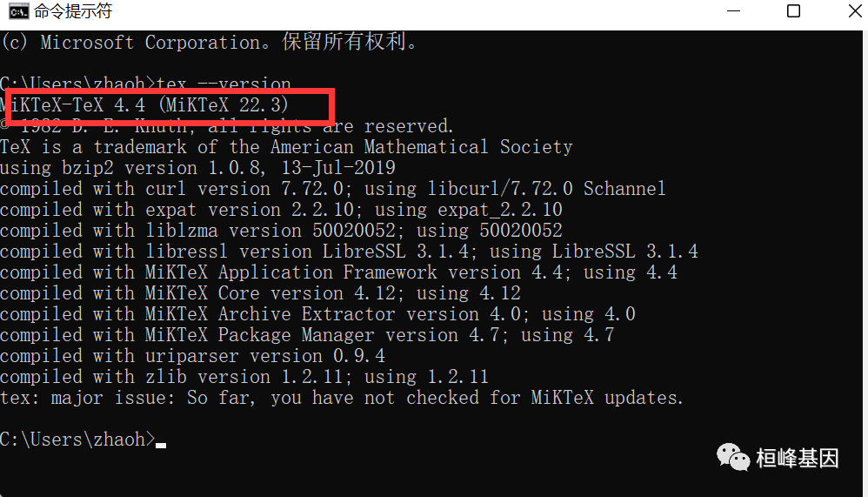Click the bzip2 version 1.0.8 line

197,168
